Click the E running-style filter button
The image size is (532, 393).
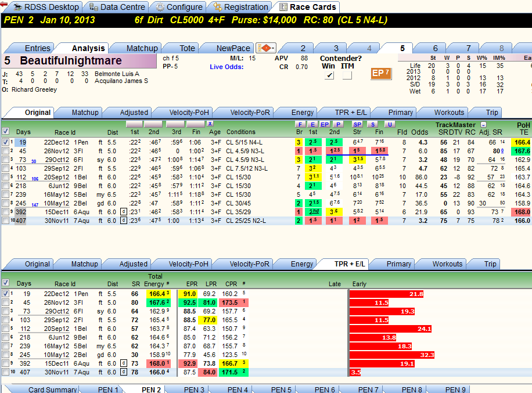[x=312, y=124]
